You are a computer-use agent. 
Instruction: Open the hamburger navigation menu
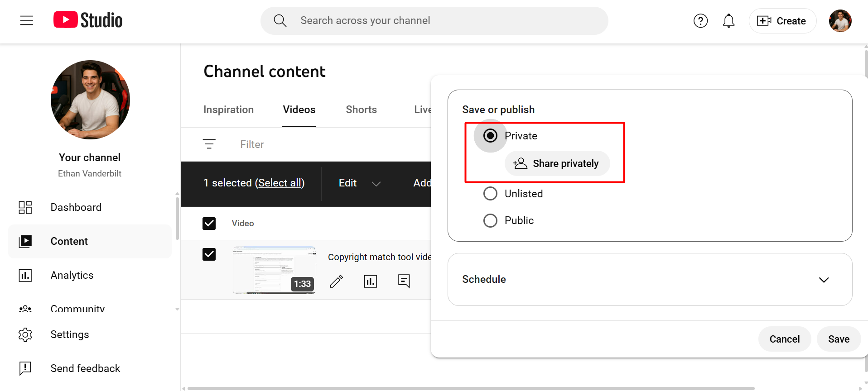click(27, 20)
